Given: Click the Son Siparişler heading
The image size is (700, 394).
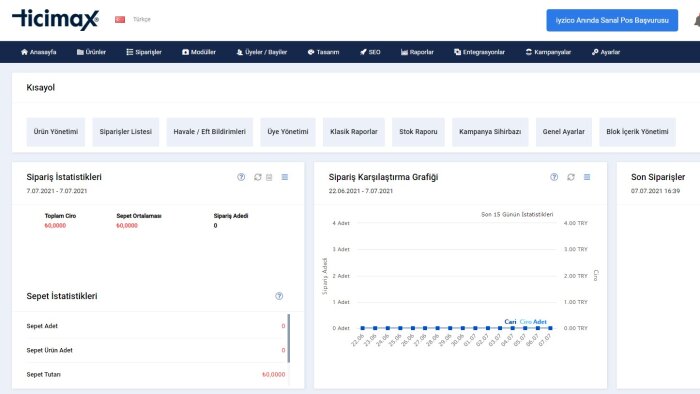Looking at the screenshot, I should 658,177.
